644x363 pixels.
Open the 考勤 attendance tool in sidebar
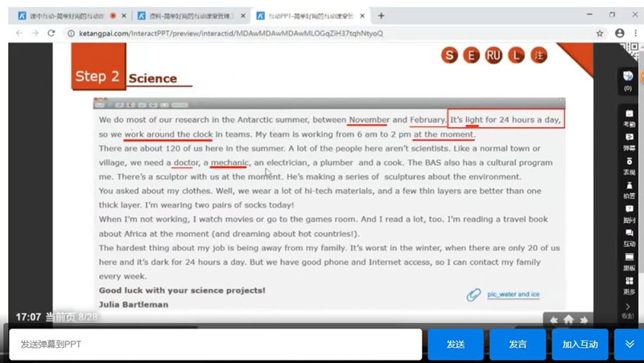click(x=628, y=116)
